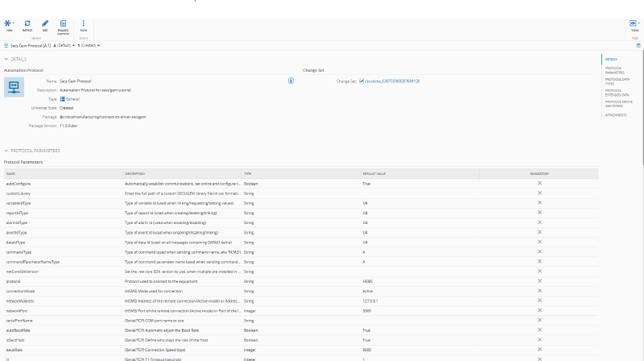The height and width of the screenshot is (361, 644).
Task: Click the mandatory X icon for protocol row
Action: 539,281
